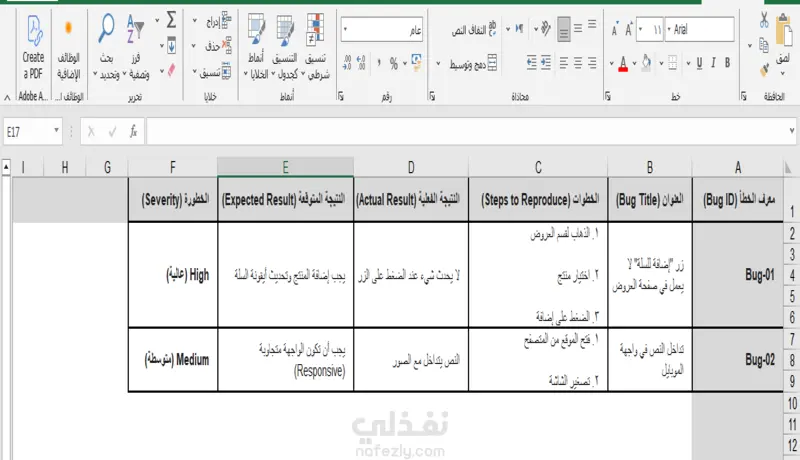
Task: Open the Arial font name dropdown
Action: pos(669,29)
